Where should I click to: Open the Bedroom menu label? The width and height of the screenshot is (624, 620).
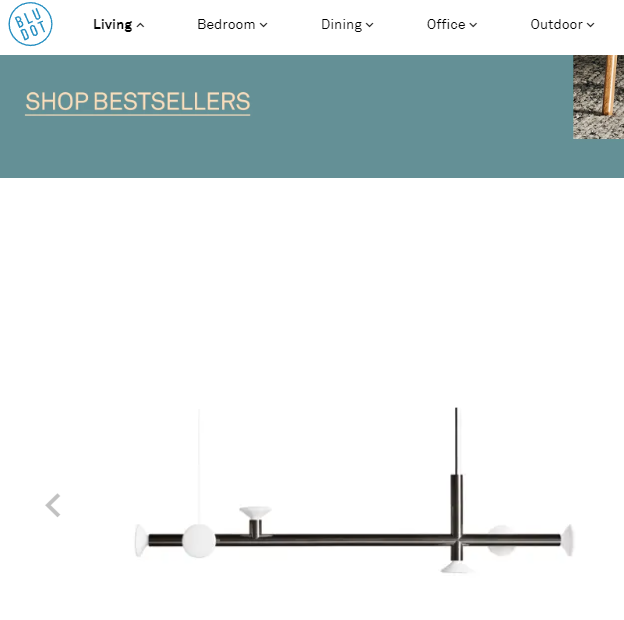pyautogui.click(x=226, y=24)
